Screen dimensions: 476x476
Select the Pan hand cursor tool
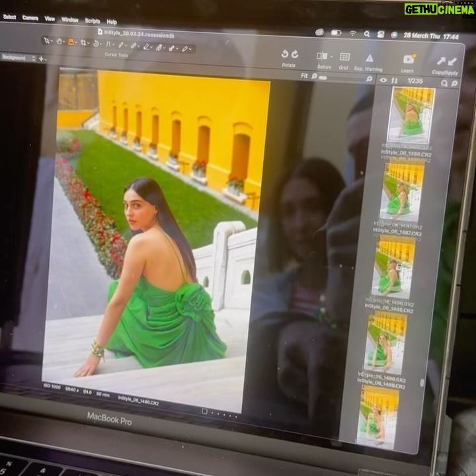coord(59,41)
